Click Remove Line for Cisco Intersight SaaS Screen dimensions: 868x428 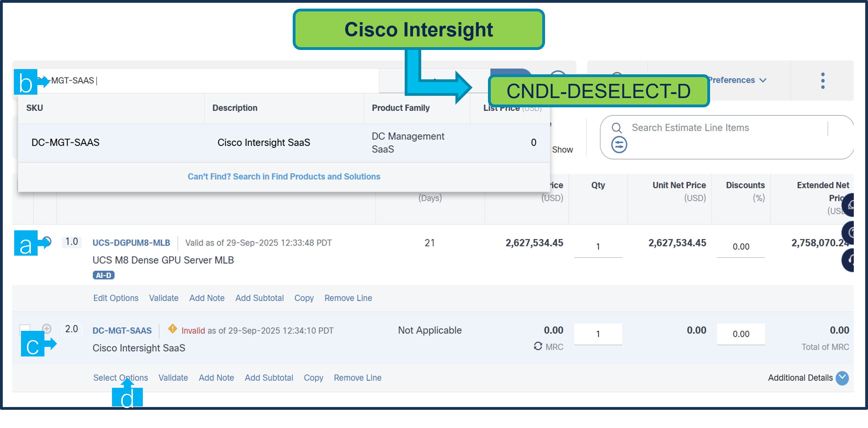pos(358,378)
